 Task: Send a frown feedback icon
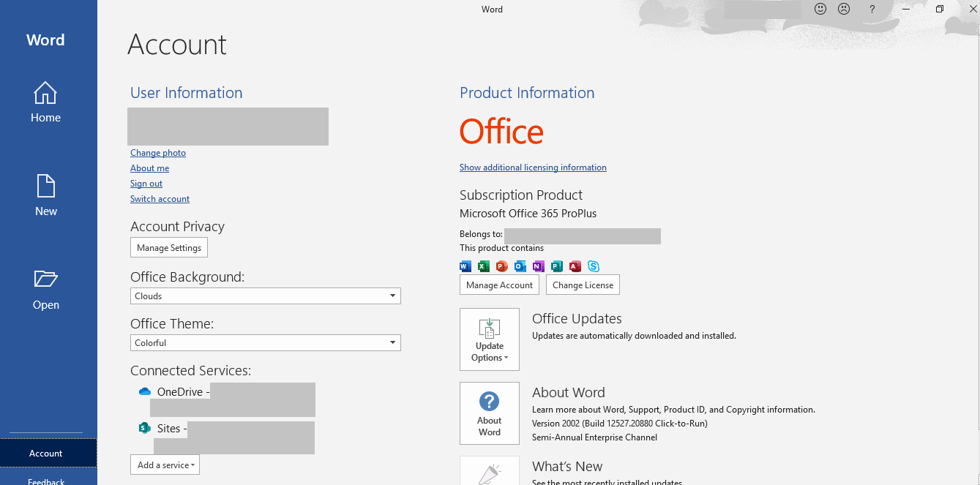tap(844, 9)
